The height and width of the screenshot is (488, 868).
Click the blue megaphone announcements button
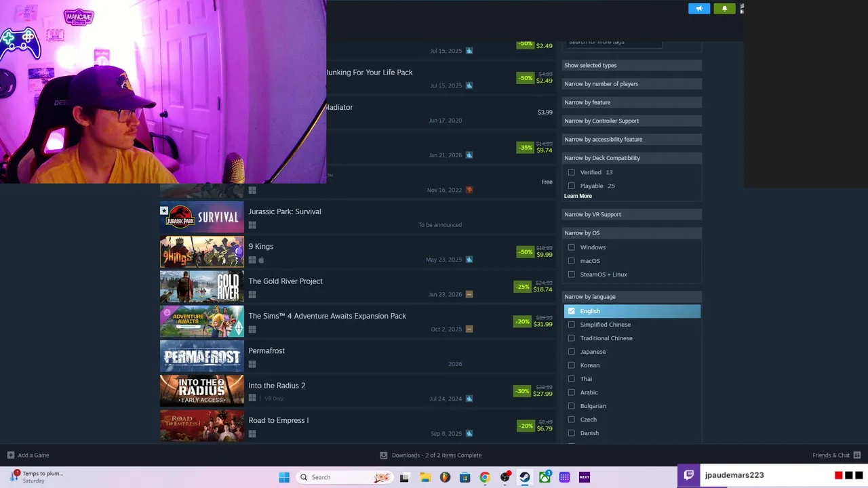coord(699,8)
